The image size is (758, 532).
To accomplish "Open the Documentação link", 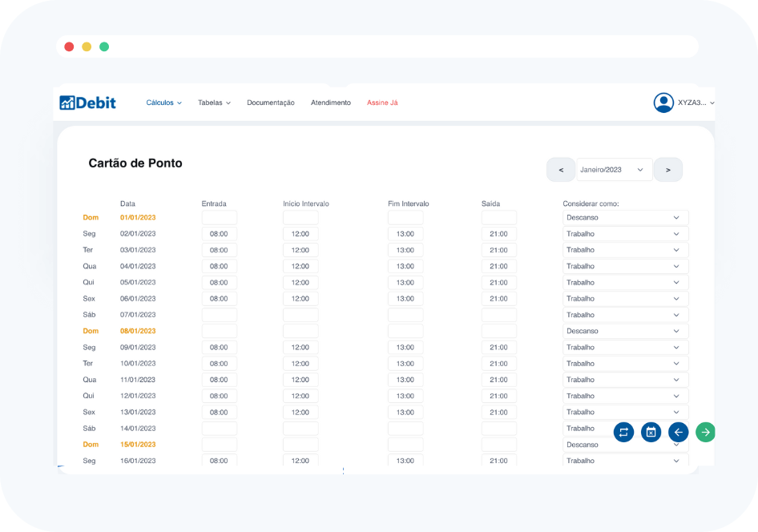I will (x=271, y=103).
